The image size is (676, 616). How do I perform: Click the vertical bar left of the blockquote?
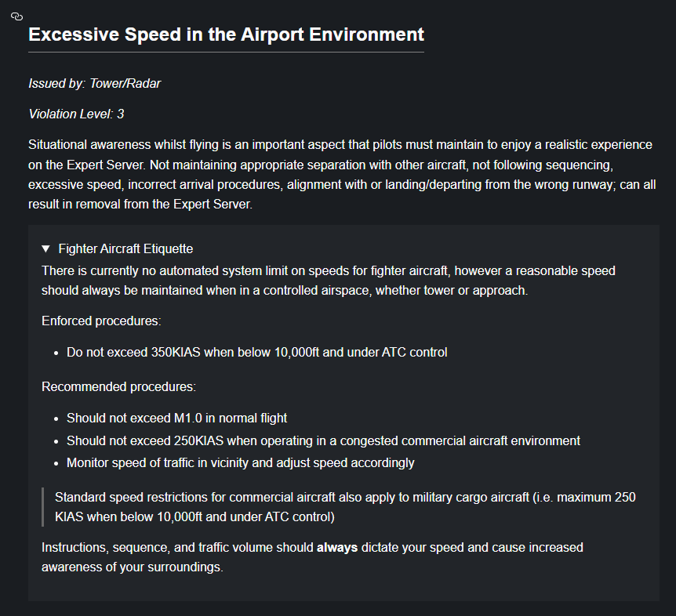(42, 506)
